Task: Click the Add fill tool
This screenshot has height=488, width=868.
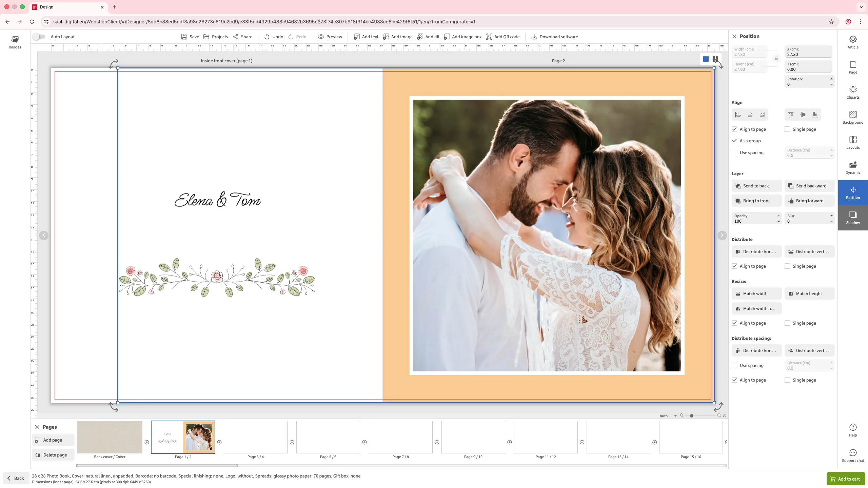Action: [x=428, y=37]
